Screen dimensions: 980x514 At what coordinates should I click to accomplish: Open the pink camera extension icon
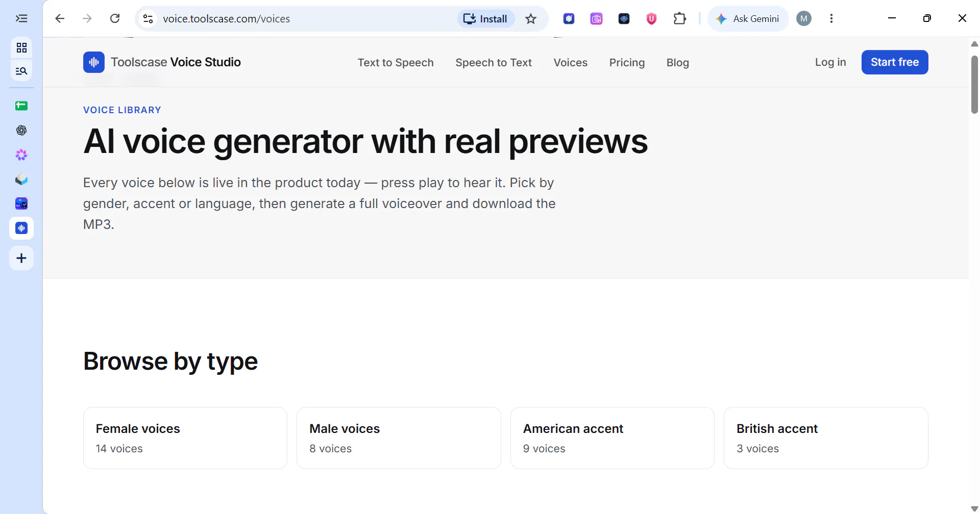coord(596,19)
